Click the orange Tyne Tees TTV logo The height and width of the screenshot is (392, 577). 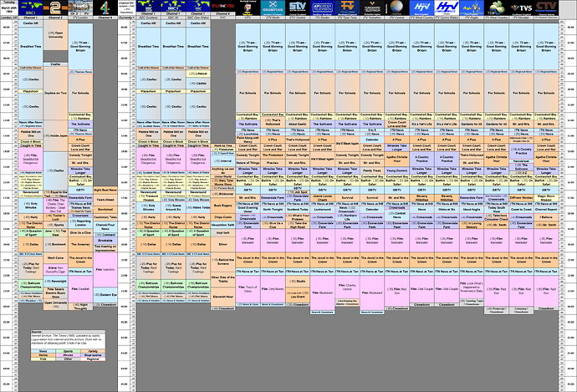347,8
